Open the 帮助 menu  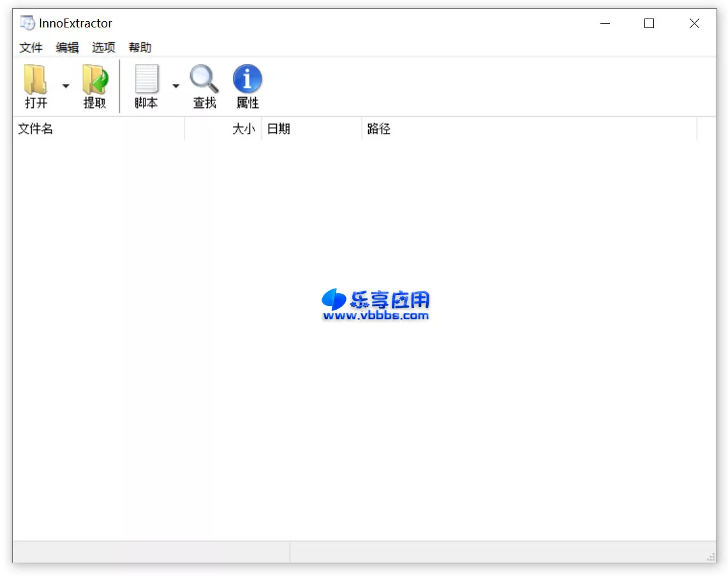pyautogui.click(x=140, y=47)
